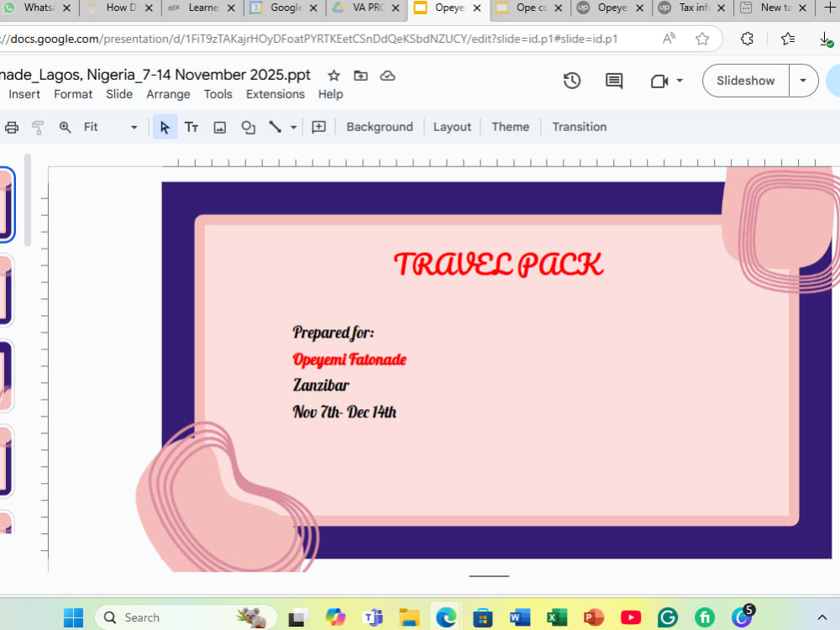Select the arrow cursor tool
Screen dimensions: 840x630
165,127
